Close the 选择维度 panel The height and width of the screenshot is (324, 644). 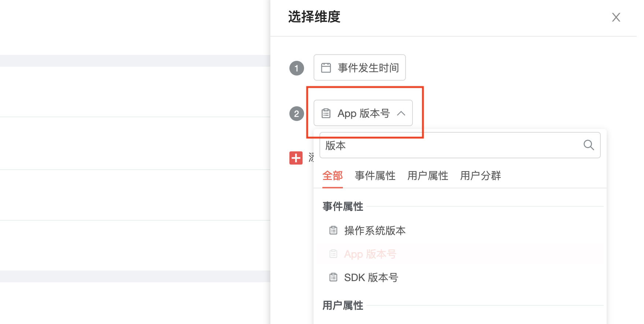coord(616,17)
